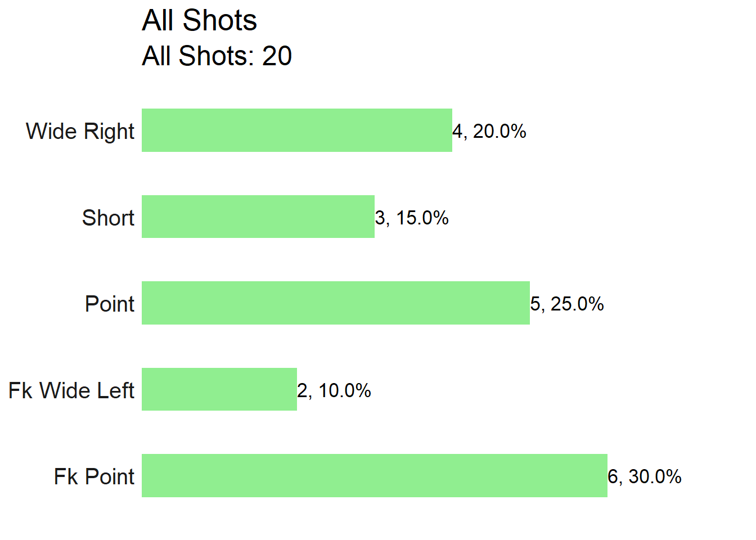The width and height of the screenshot is (756, 540).
Task: Click the Fk Wide Left bar
Action: tap(219, 389)
